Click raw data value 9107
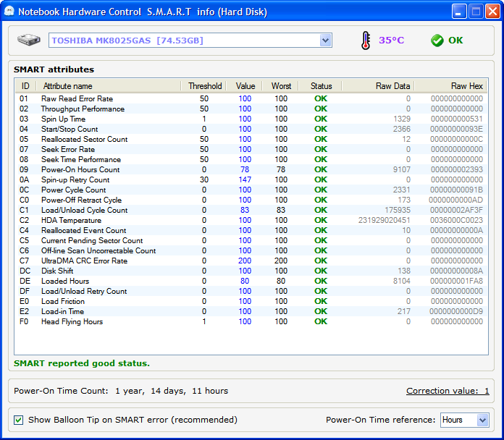The height and width of the screenshot is (440, 504). [402, 169]
